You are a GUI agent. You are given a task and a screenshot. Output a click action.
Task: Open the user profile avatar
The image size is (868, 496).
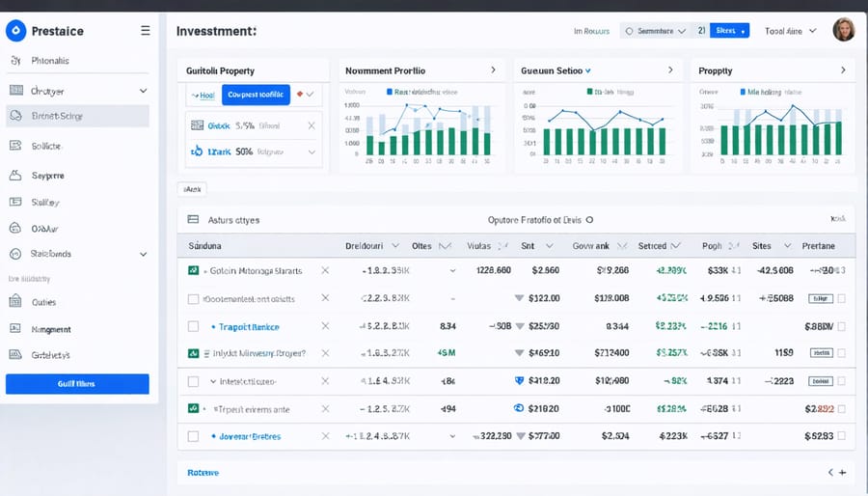click(x=843, y=30)
